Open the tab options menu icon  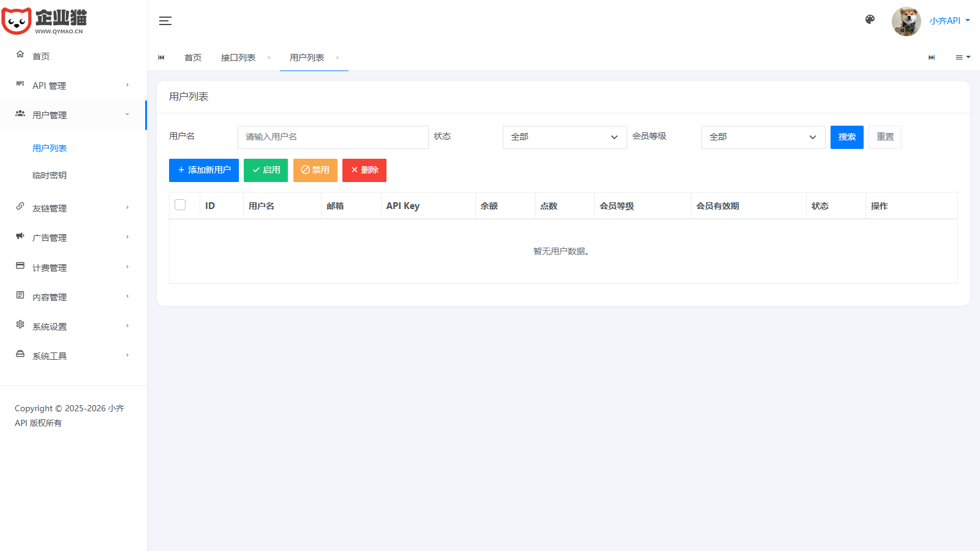click(x=962, y=57)
